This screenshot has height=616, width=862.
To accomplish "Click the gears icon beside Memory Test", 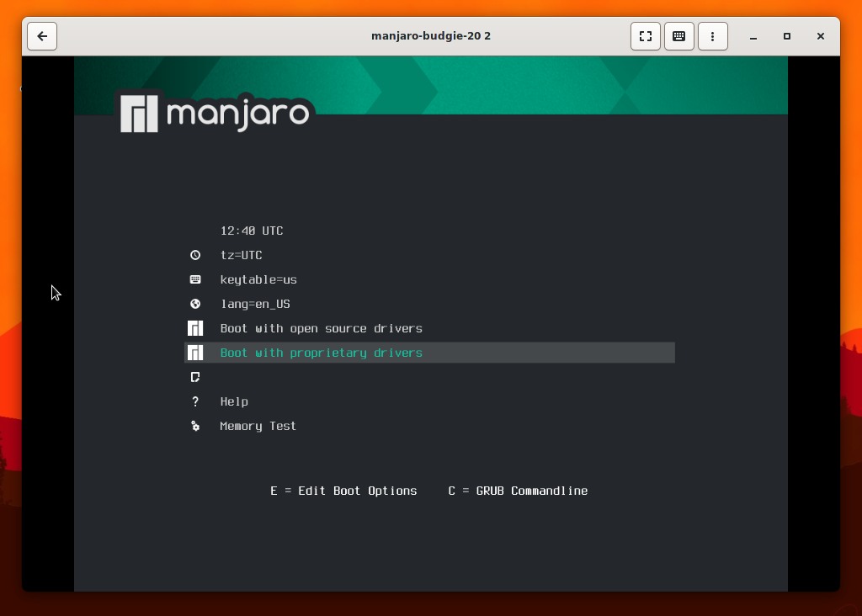I will click(x=195, y=426).
